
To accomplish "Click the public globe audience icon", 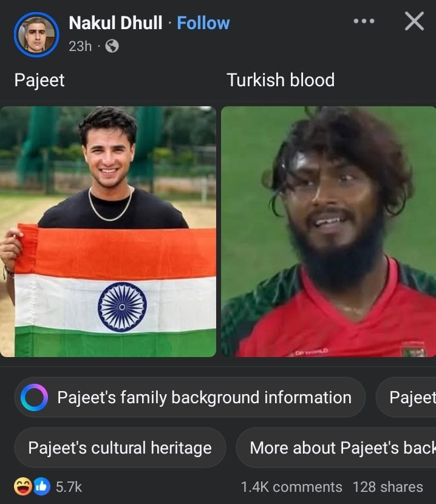I will (112, 46).
